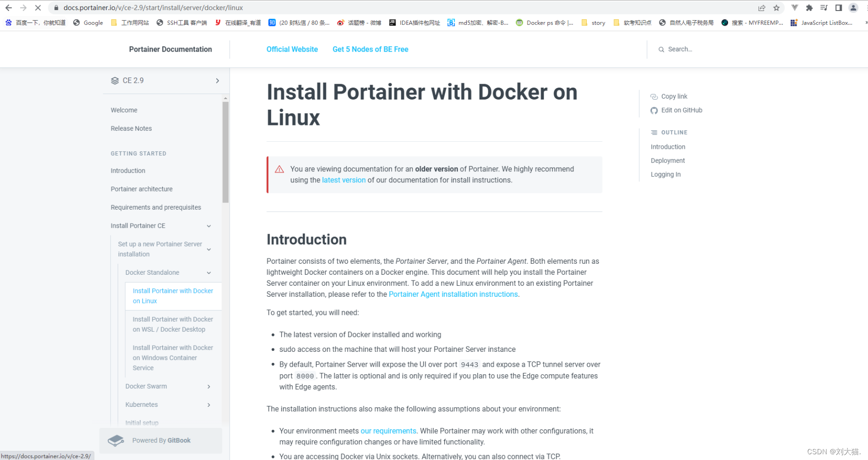Collapse the Install Portainer CE section
The image size is (868, 460).
[209, 226]
